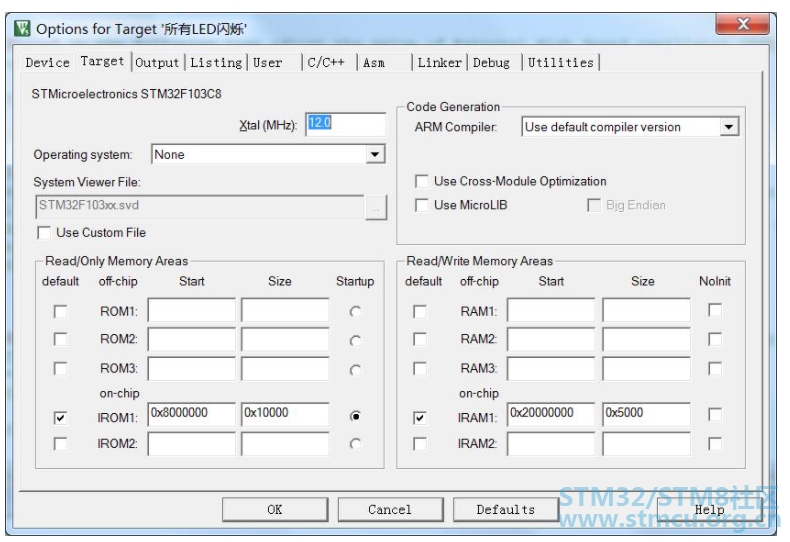Click IROM1 Start field showing 0x8000000
Image resolution: width=790 pixels, height=542 pixels.
click(x=191, y=414)
